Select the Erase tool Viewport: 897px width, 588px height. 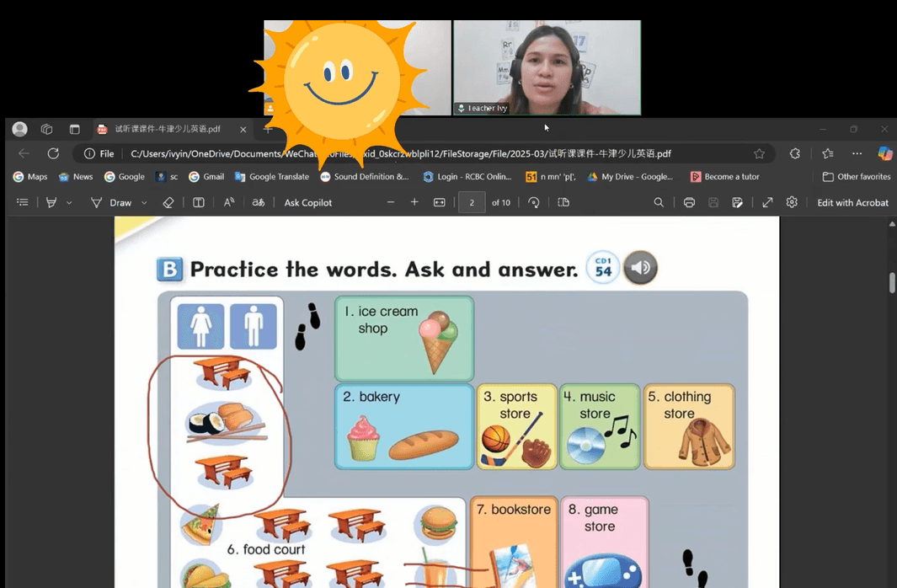click(168, 202)
